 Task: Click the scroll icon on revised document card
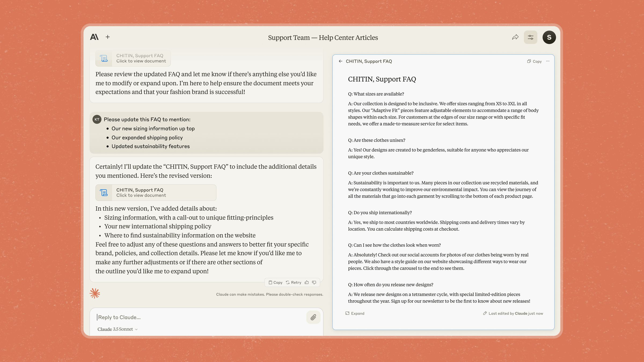[x=104, y=193]
